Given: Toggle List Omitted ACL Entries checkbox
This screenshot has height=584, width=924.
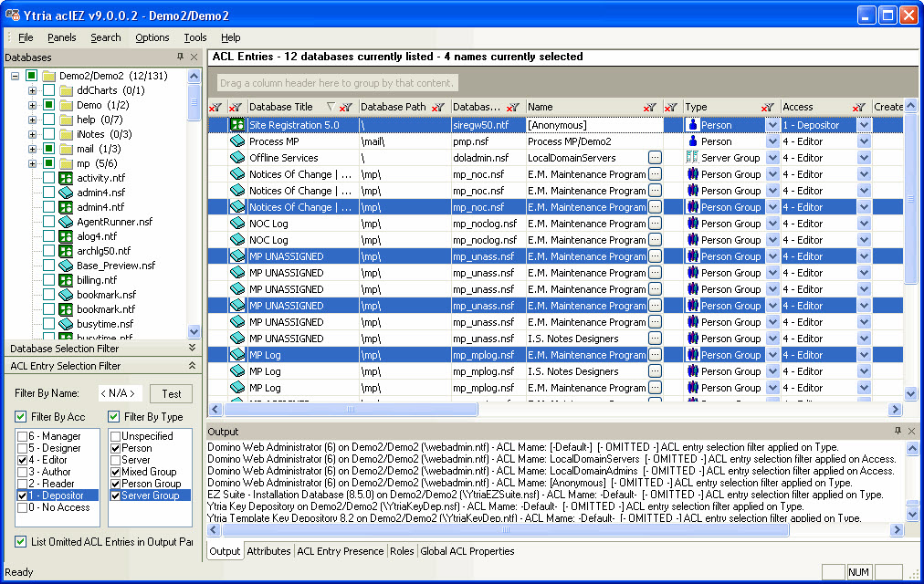Looking at the screenshot, I should (21, 542).
